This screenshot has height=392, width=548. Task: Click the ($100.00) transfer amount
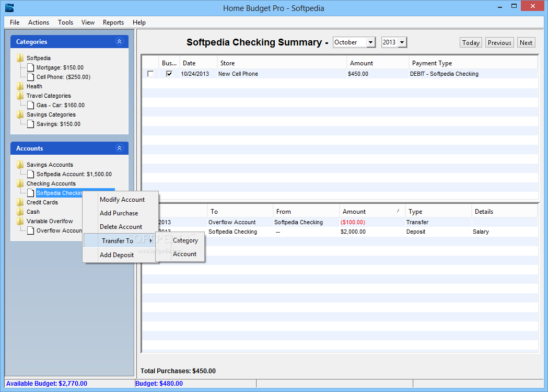(x=353, y=223)
